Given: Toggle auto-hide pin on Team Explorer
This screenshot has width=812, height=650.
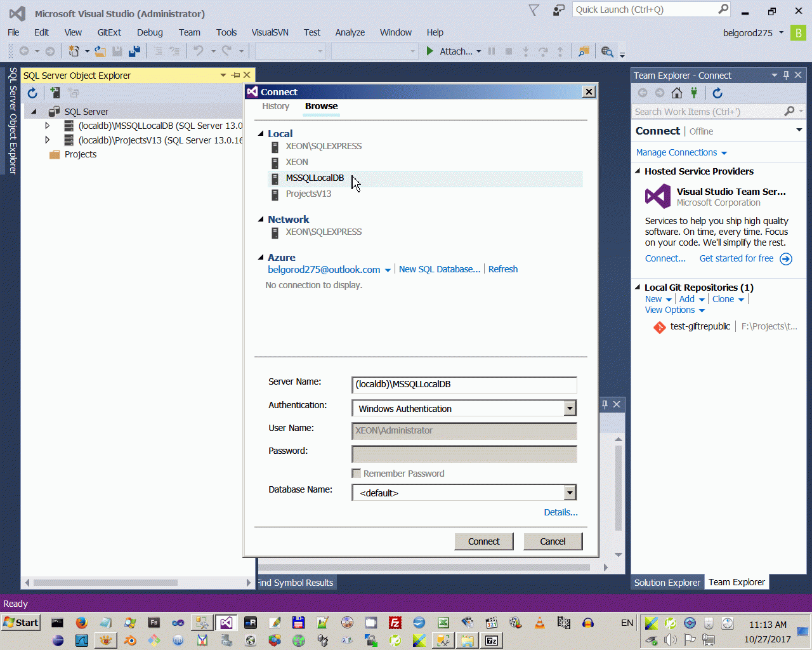Looking at the screenshot, I should pyautogui.click(x=786, y=75).
